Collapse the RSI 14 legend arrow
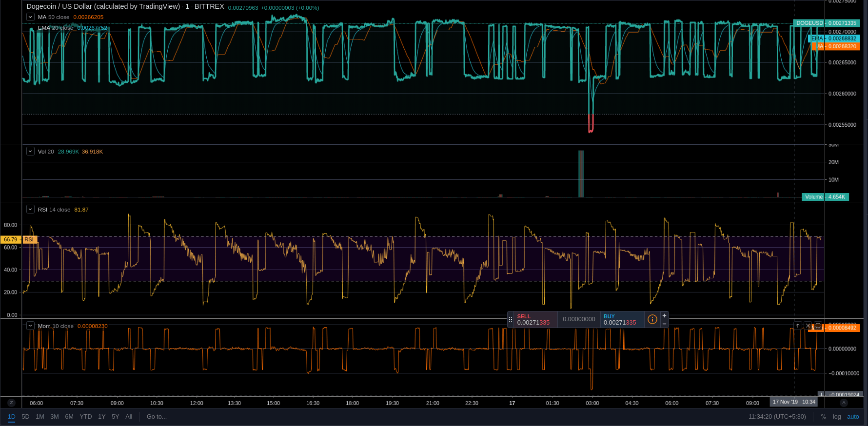 tap(30, 210)
